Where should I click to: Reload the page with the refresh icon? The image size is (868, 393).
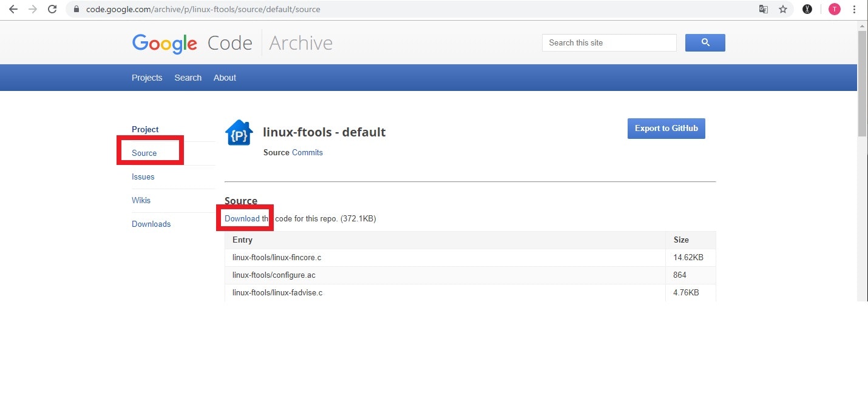(52, 9)
